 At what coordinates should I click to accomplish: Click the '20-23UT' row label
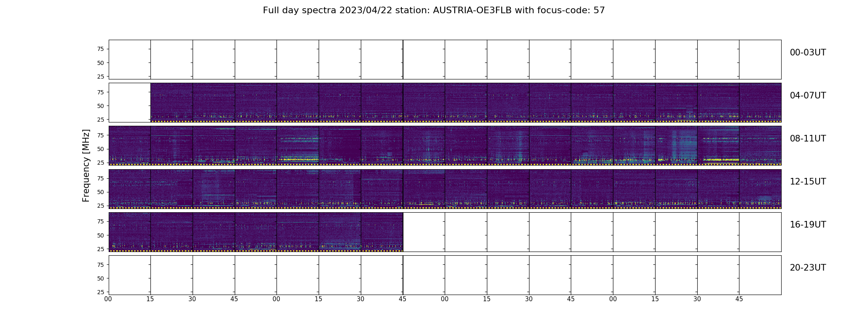click(x=808, y=268)
